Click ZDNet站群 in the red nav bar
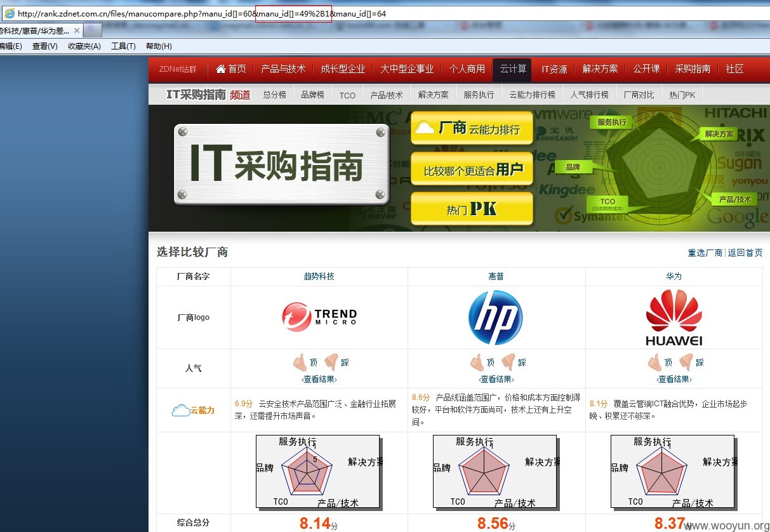 point(178,69)
